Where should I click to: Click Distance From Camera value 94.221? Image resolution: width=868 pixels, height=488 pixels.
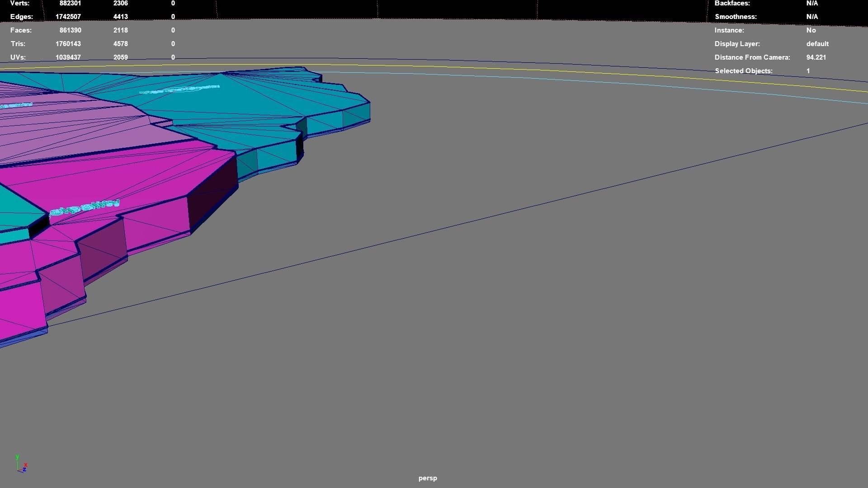(816, 57)
